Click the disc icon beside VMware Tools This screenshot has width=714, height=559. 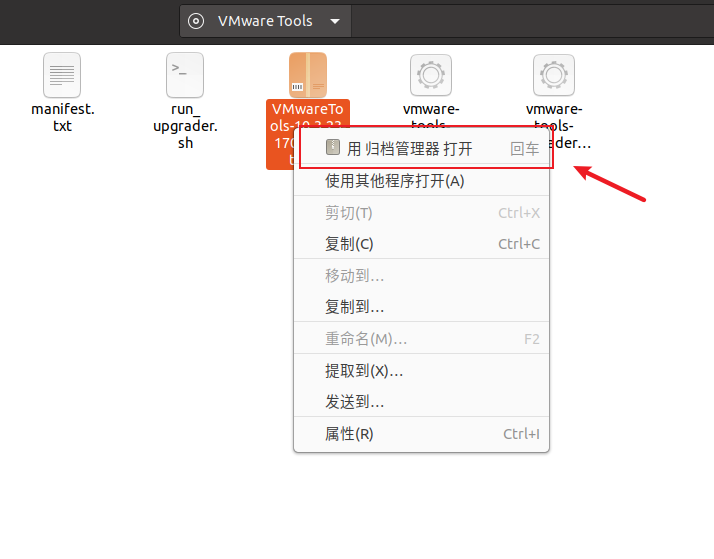click(x=196, y=21)
